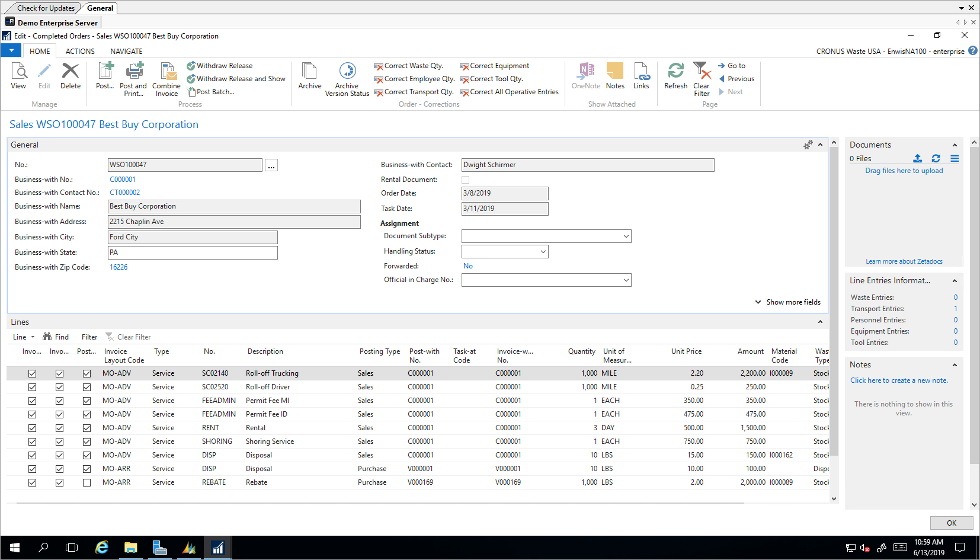Toggle first Invoiced checkbox on Rental row
Viewport: 980px width, 560px height.
(x=32, y=428)
